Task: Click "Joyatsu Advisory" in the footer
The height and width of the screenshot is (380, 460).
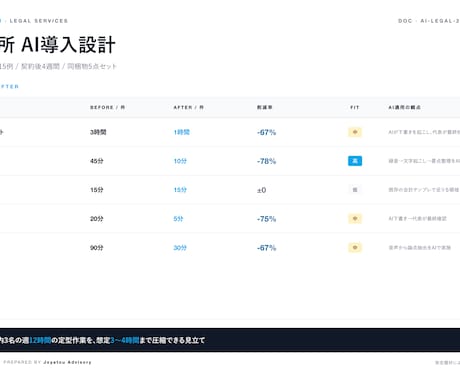Action: click(67, 362)
